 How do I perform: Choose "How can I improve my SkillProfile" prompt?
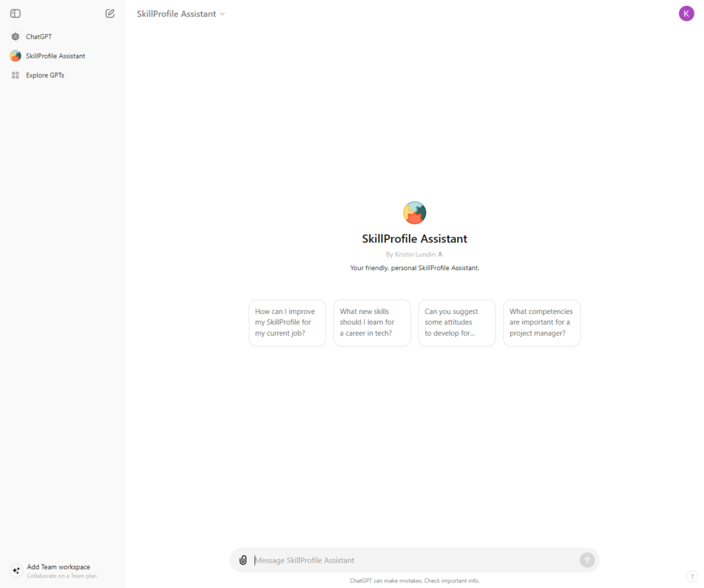point(287,322)
